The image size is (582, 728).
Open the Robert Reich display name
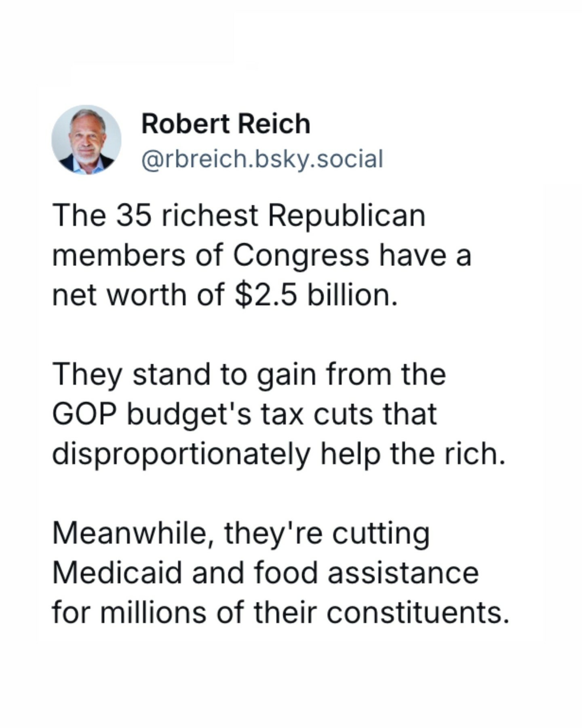[x=226, y=124]
